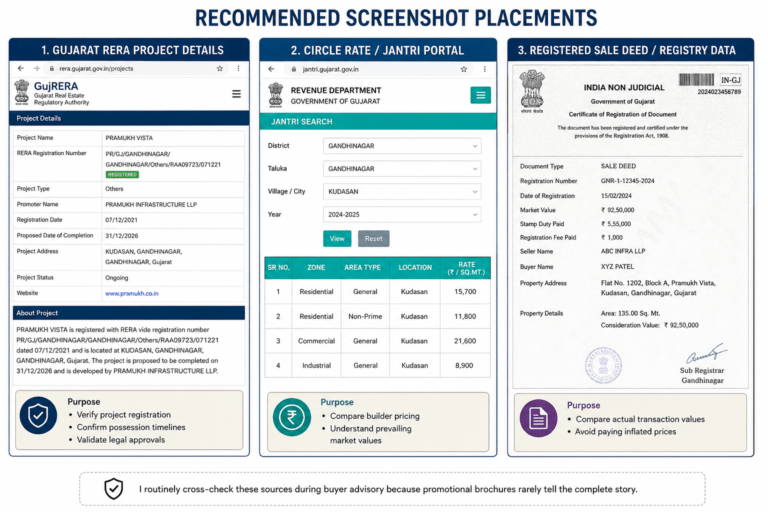Click LOCATION column header
Viewport: 768px width, 512px height.
(x=415, y=268)
